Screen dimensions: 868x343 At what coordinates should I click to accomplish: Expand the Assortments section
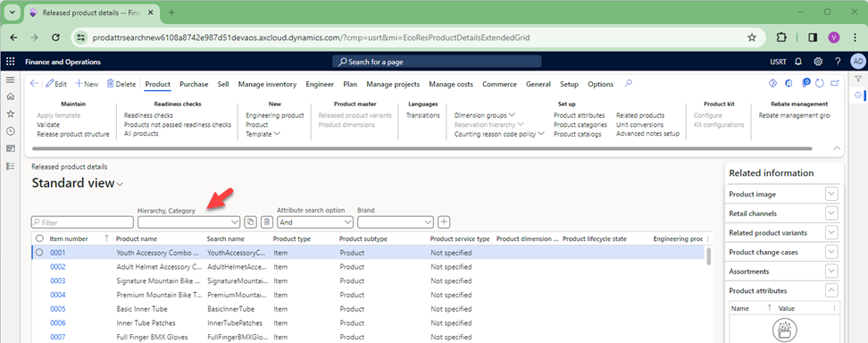point(831,272)
